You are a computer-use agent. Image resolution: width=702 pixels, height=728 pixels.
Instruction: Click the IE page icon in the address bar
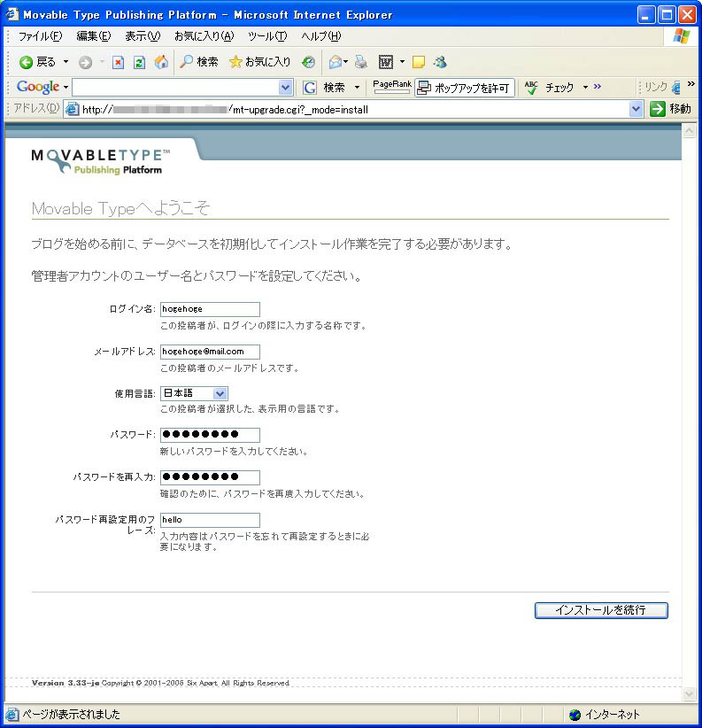click(x=72, y=110)
